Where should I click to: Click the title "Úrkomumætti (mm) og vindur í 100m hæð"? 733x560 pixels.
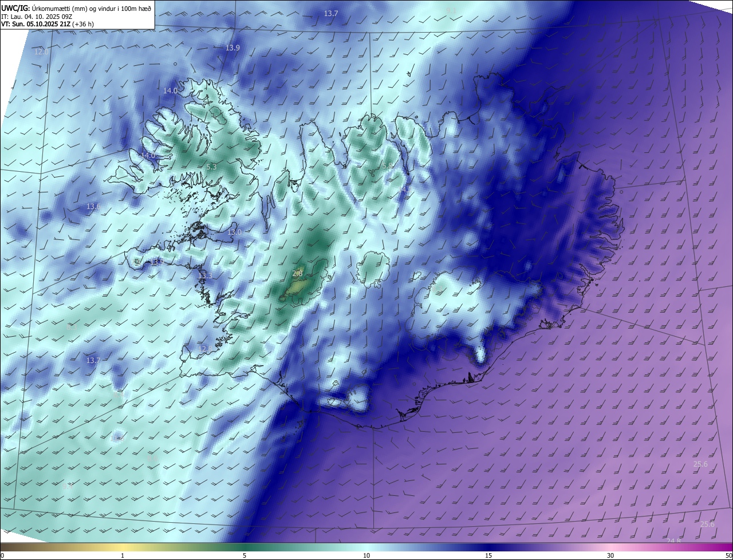click(x=91, y=8)
